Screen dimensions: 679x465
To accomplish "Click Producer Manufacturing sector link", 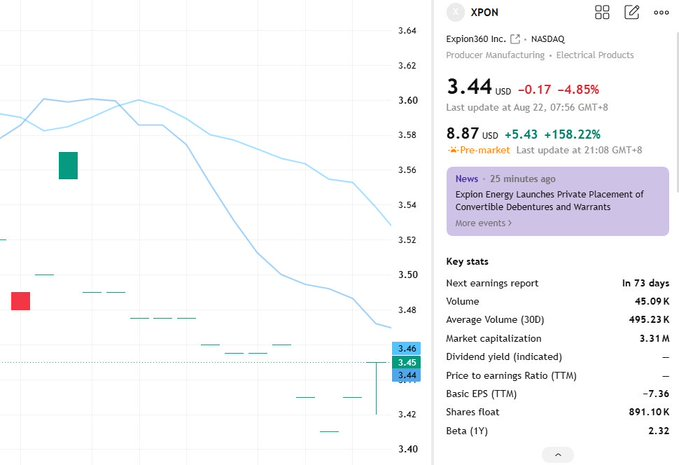I will click(x=495, y=55).
